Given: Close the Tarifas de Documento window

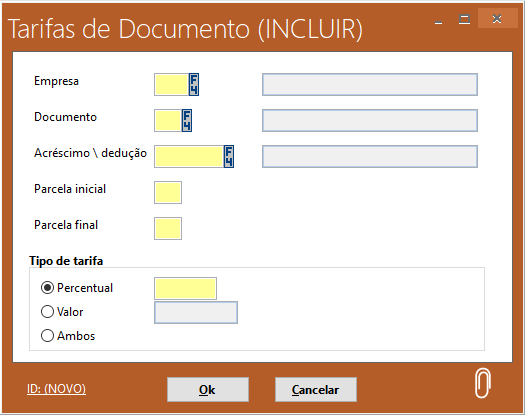Looking at the screenshot, I should pos(497,18).
